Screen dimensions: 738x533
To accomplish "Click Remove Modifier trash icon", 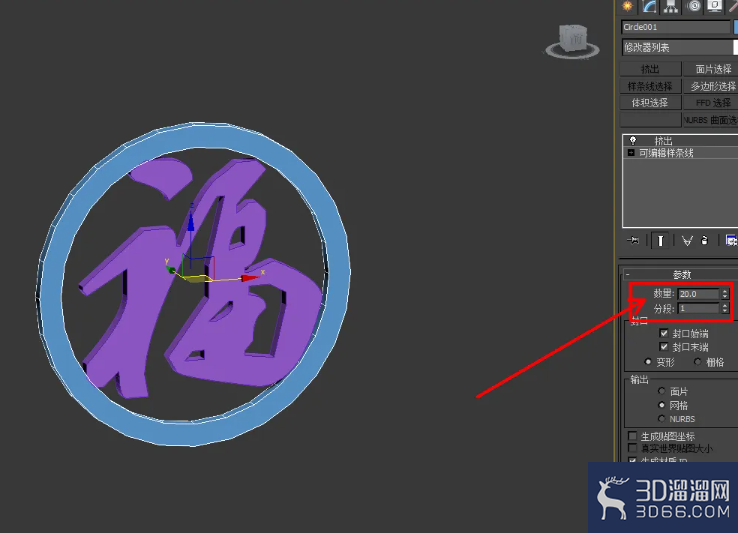I will click(705, 241).
